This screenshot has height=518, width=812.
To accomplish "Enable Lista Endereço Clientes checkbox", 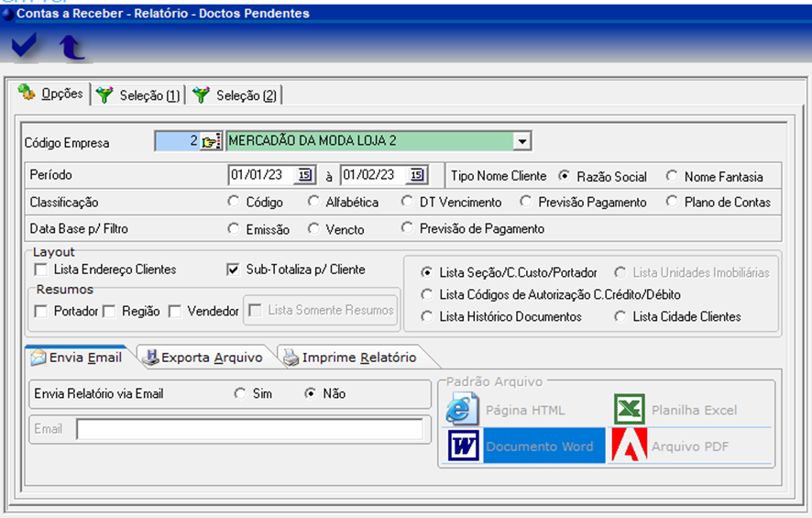I will (40, 270).
